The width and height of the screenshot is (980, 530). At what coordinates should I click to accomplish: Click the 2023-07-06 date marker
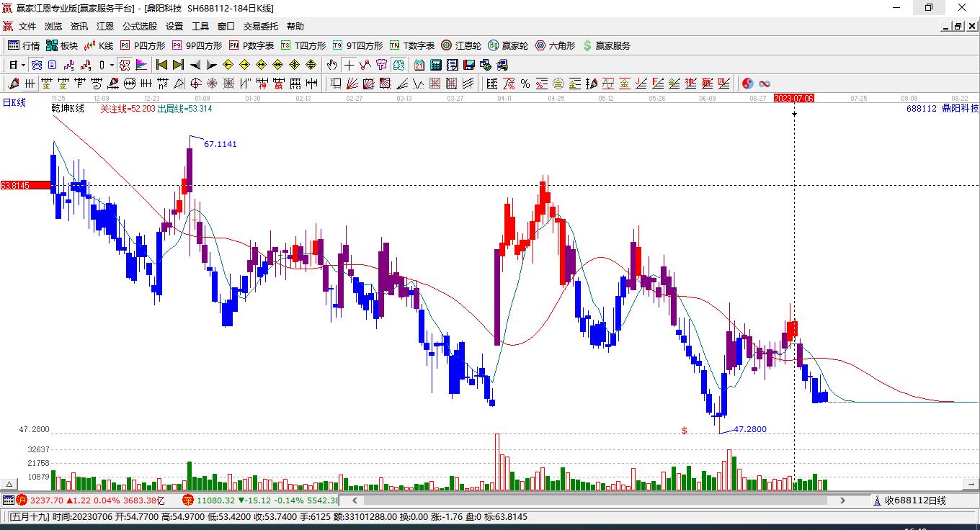pyautogui.click(x=793, y=98)
